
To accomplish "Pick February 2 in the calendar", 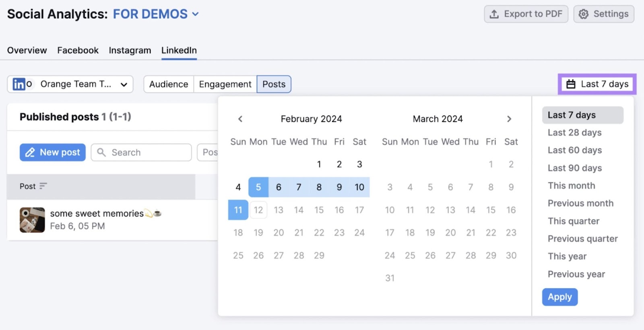I will pyautogui.click(x=339, y=164).
